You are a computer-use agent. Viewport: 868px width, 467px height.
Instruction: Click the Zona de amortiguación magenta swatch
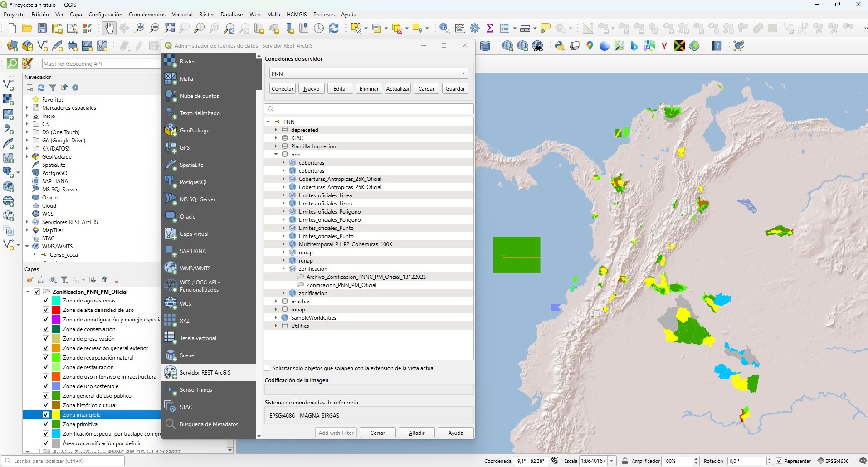56,320
